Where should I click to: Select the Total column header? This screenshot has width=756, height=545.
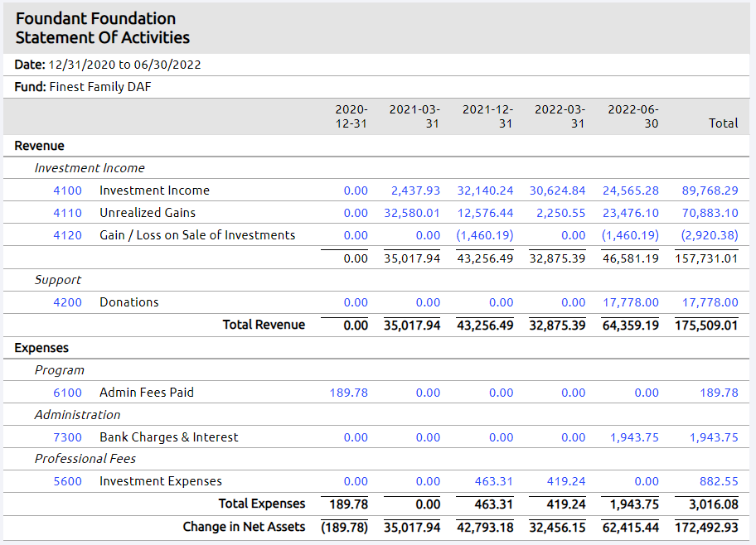(x=723, y=123)
